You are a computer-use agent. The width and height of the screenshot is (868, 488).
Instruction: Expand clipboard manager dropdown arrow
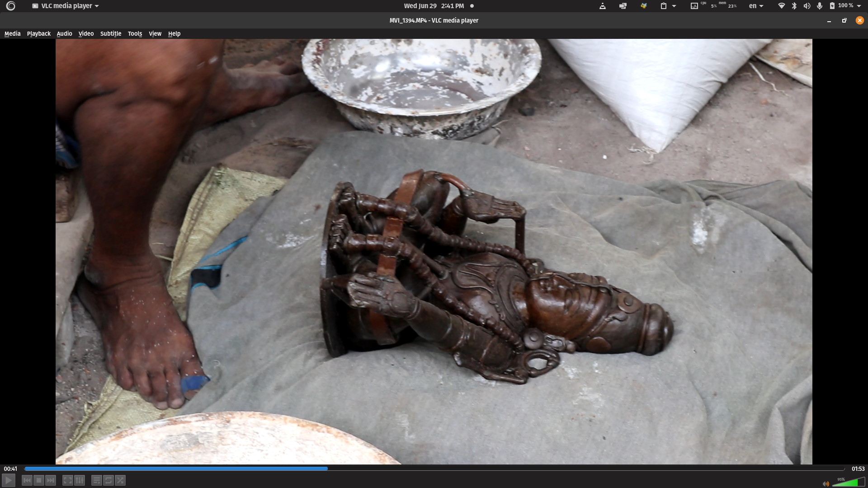click(674, 6)
